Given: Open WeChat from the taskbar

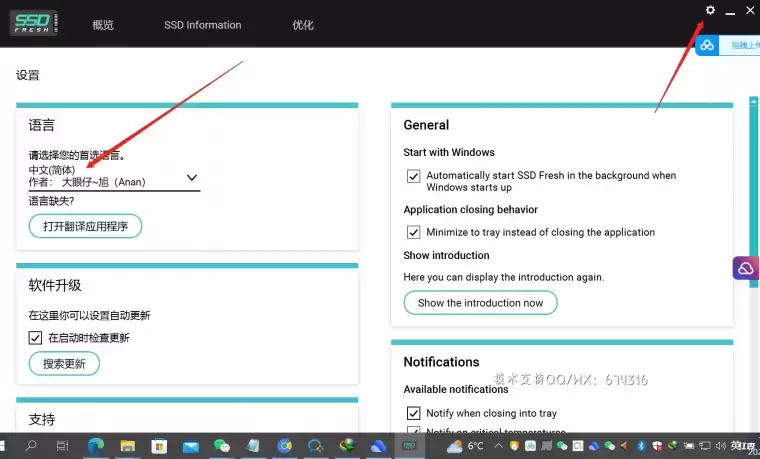Looking at the screenshot, I should point(222,446).
